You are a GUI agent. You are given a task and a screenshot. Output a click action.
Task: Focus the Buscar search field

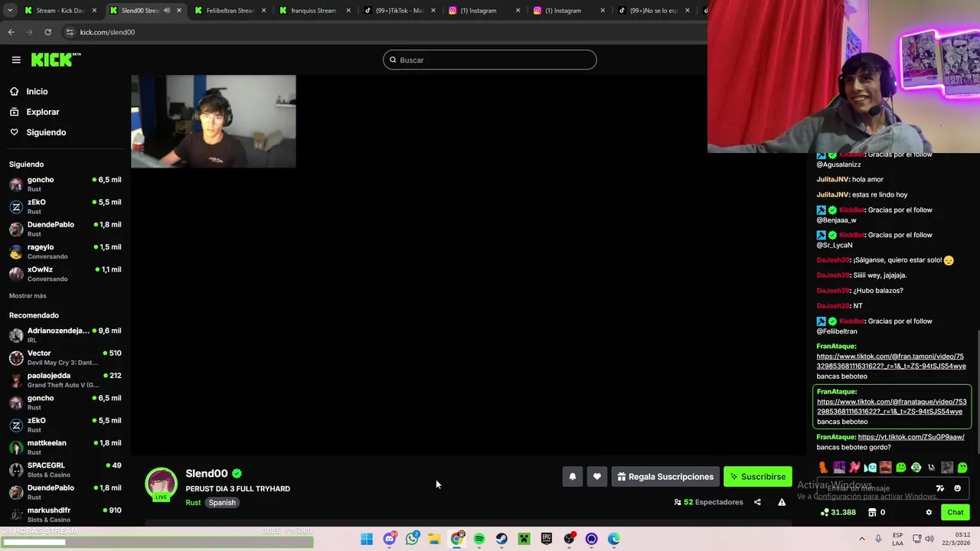coord(490,60)
